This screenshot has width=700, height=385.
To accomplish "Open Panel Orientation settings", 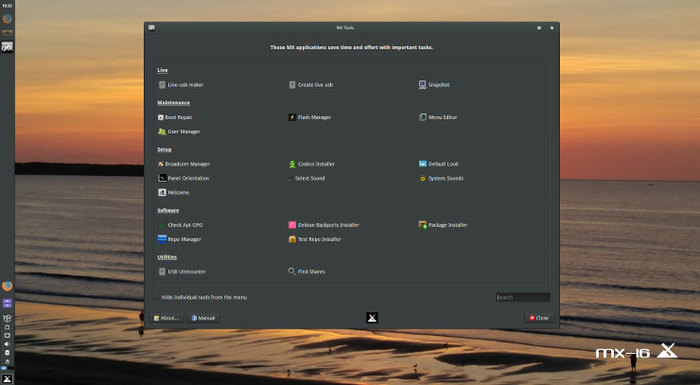I will [x=183, y=178].
